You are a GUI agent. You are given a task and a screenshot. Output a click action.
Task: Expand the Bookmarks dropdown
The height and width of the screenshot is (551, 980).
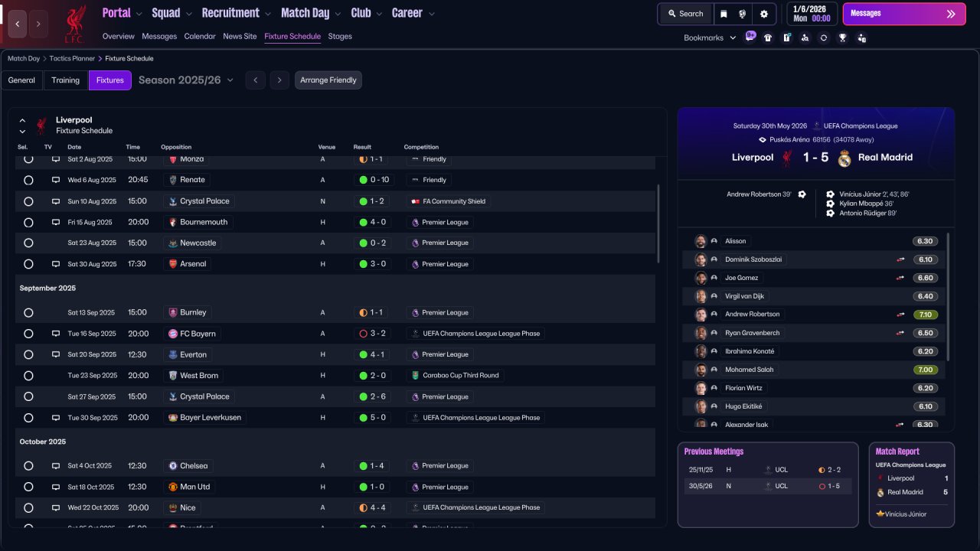[710, 37]
